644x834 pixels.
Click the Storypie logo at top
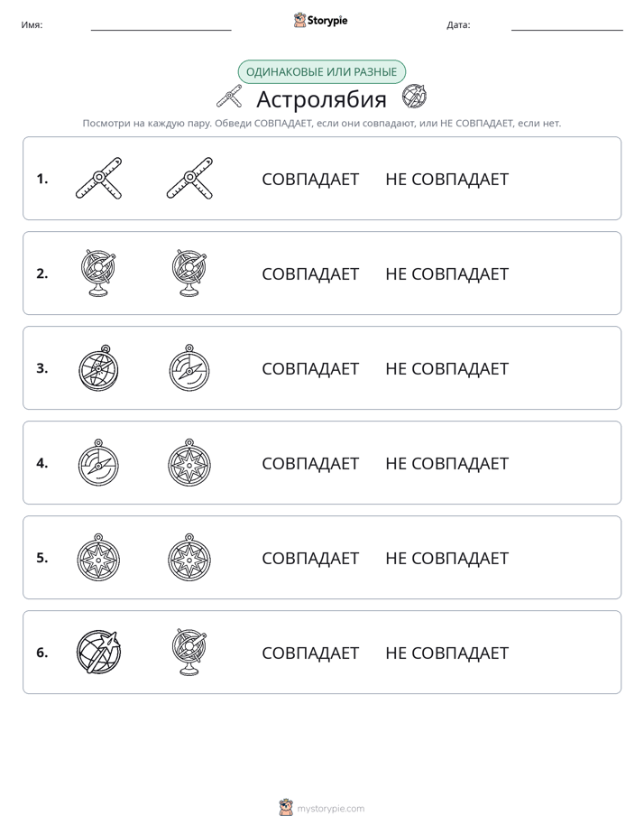320,21
